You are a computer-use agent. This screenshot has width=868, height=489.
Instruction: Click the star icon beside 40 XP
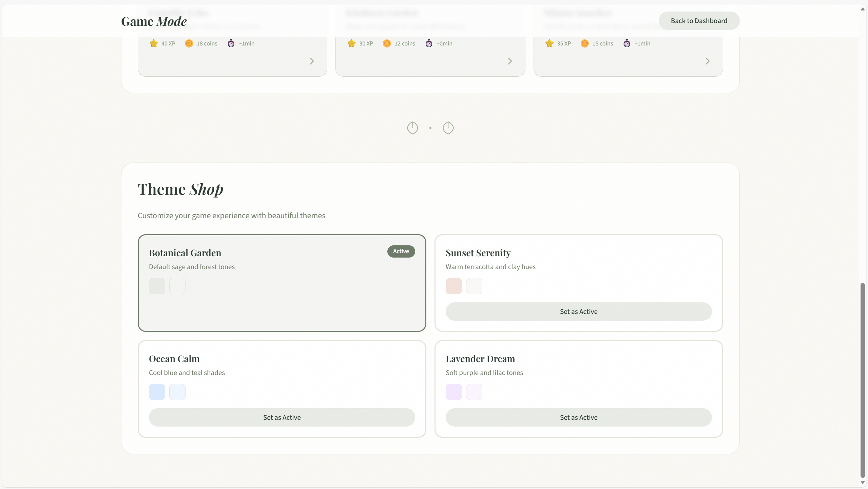coord(154,43)
